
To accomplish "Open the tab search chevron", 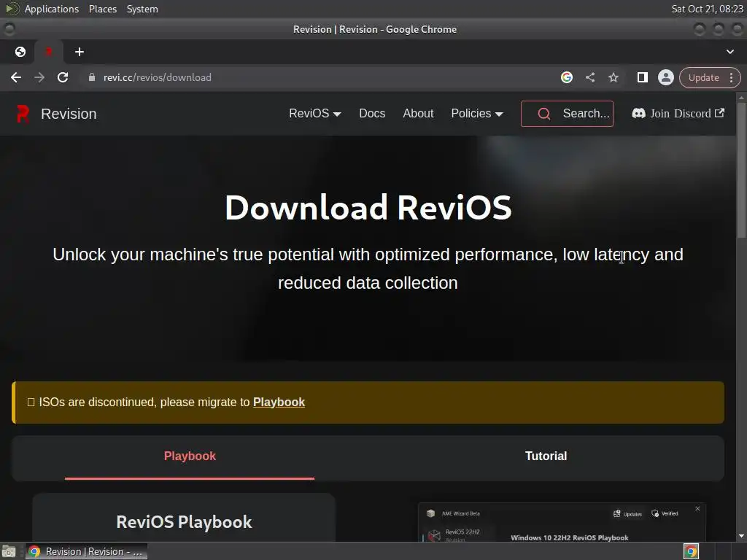I will pyautogui.click(x=729, y=52).
